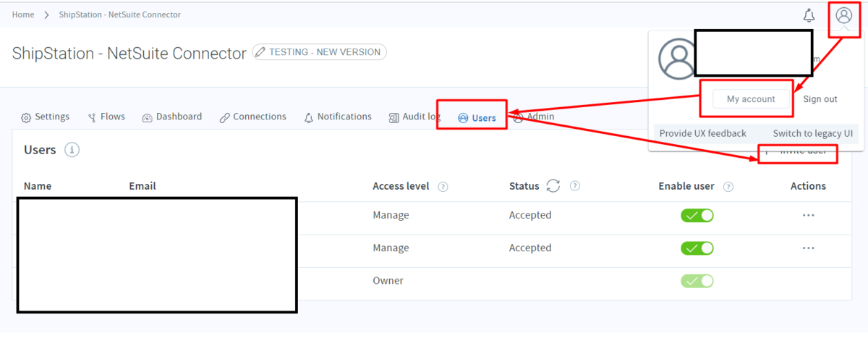Switch to the Admin tab
868x354 pixels.
click(534, 117)
